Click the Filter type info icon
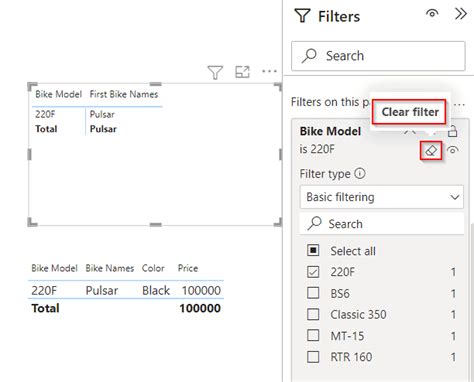The width and height of the screenshot is (474, 382). click(360, 173)
